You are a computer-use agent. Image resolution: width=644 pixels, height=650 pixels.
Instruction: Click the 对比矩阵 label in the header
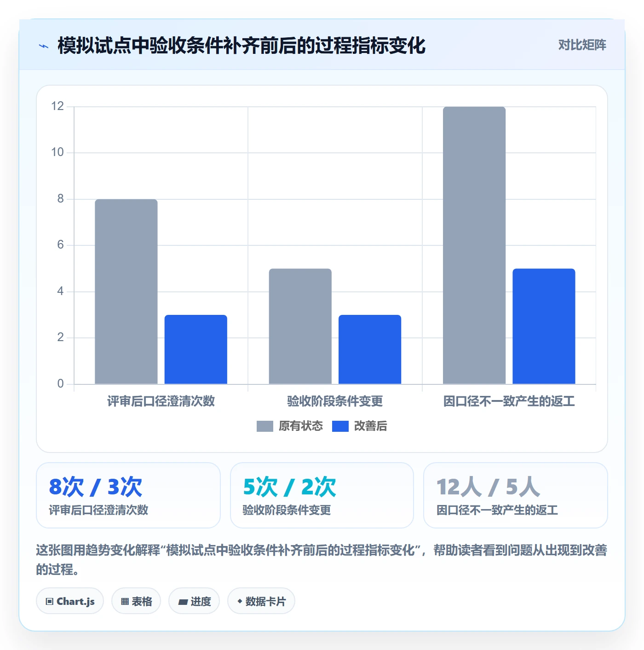pos(582,45)
